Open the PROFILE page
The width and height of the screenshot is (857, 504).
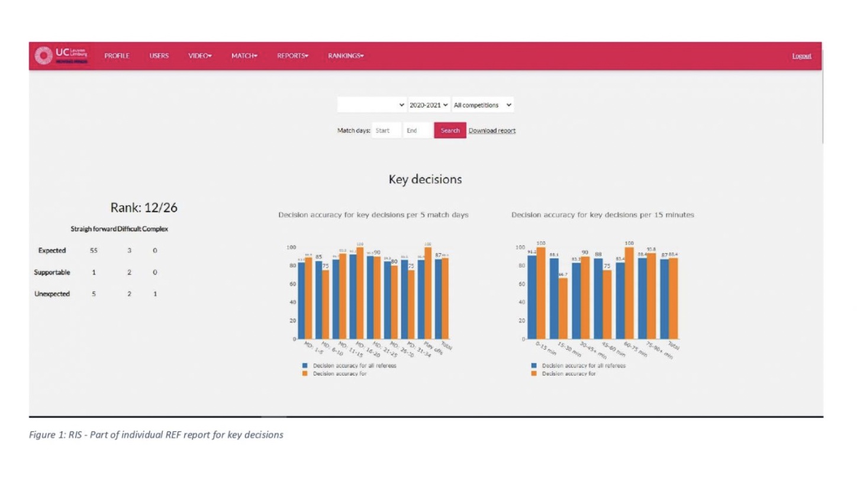pyautogui.click(x=117, y=56)
